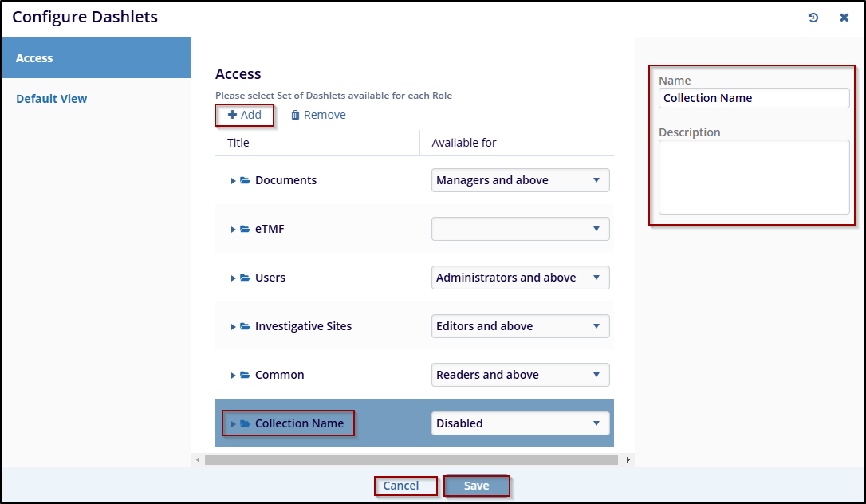The image size is (866, 504).
Task: Select the Access tab
Action: 34,58
